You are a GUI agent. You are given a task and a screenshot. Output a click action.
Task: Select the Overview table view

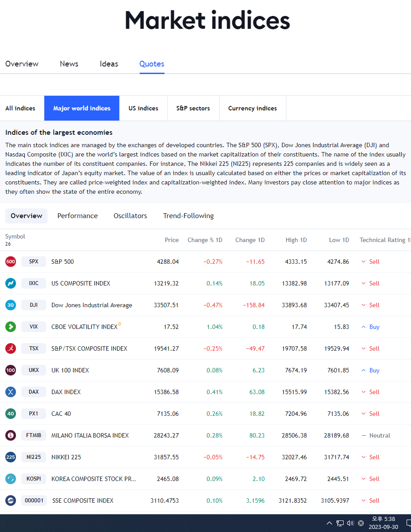[27, 216]
